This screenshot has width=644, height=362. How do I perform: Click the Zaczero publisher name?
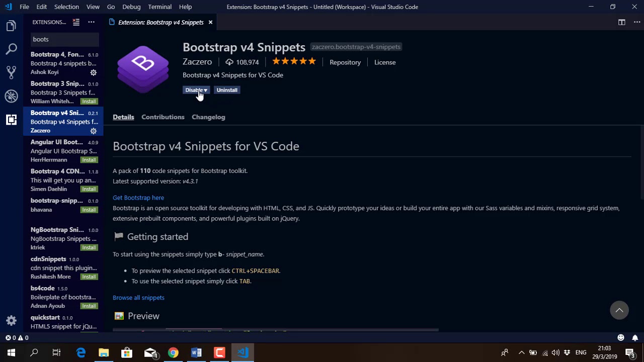coord(197,62)
